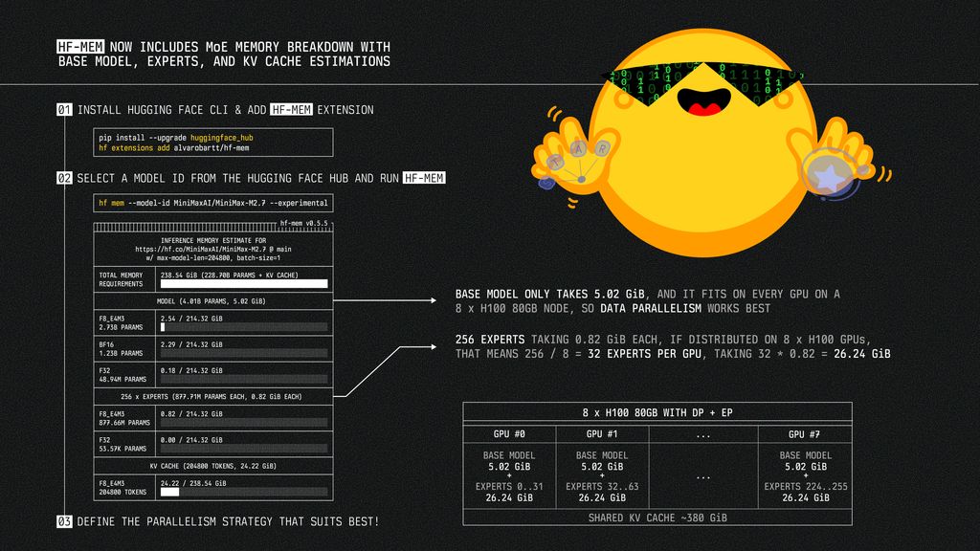Click the "hf mem --model-id MiniMaxAI/MiniMax-M2.7" command
This screenshot has width=980, height=551.
click(213, 203)
